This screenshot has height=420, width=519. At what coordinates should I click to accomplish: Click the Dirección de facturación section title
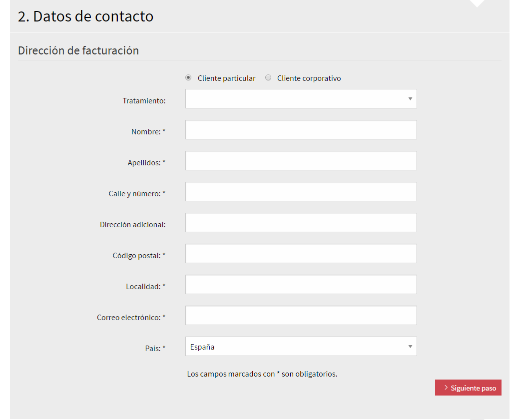pos(78,50)
